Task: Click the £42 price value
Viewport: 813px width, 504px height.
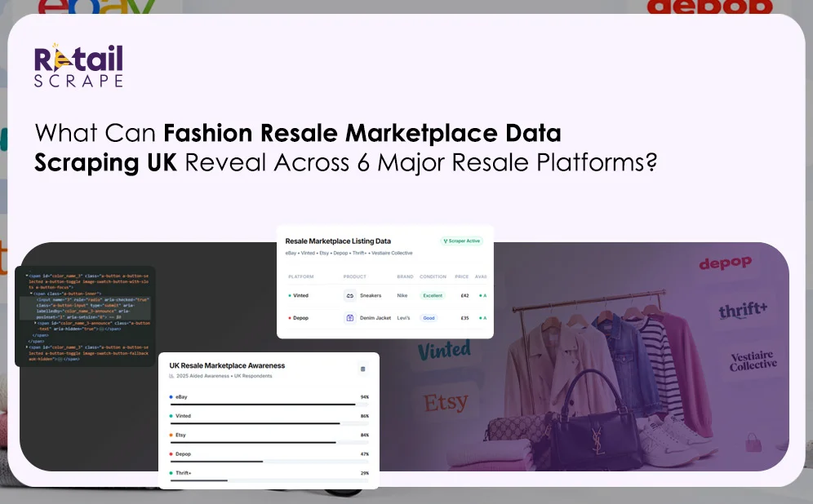Action: 464,296
